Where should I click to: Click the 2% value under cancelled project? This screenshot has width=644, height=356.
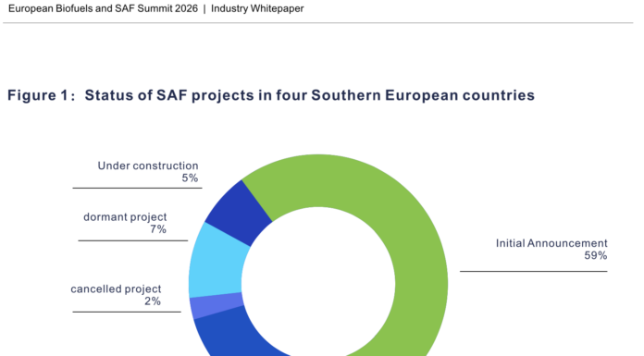pyautogui.click(x=153, y=301)
